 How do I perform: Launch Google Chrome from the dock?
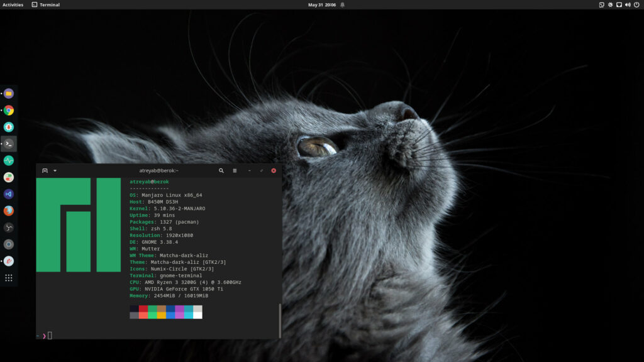tap(9, 111)
